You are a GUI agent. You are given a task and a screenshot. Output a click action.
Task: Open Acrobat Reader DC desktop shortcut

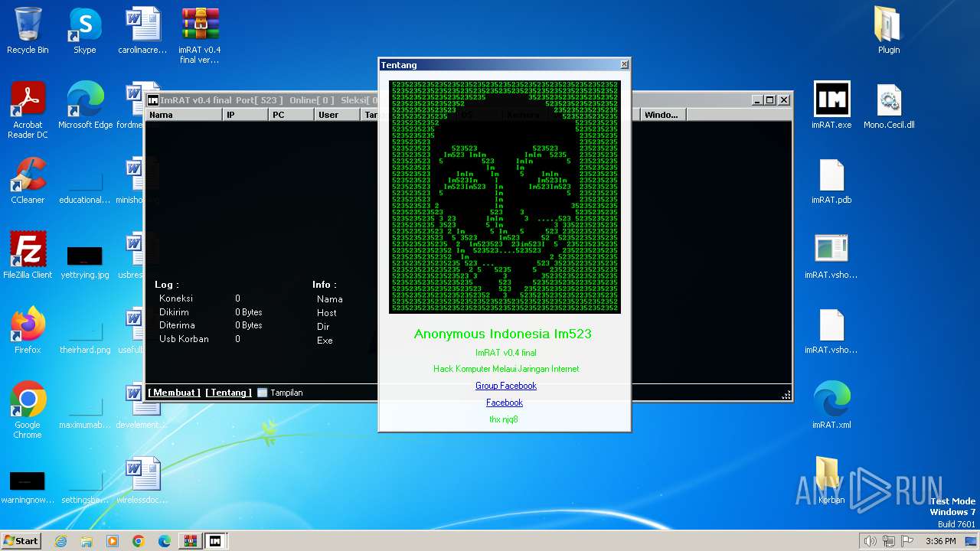28,110
